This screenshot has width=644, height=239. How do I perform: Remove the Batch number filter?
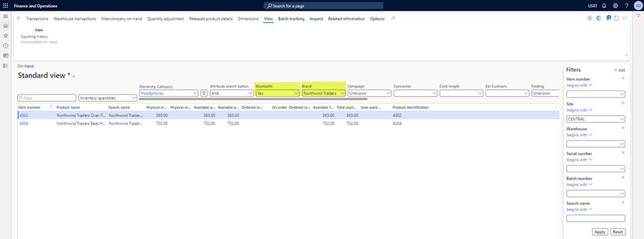[623, 178]
